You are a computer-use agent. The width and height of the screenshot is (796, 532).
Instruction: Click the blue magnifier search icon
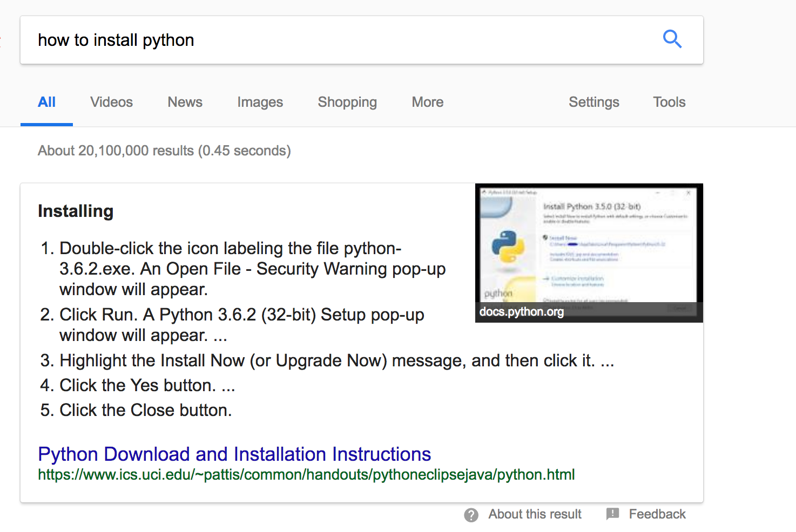coord(672,39)
